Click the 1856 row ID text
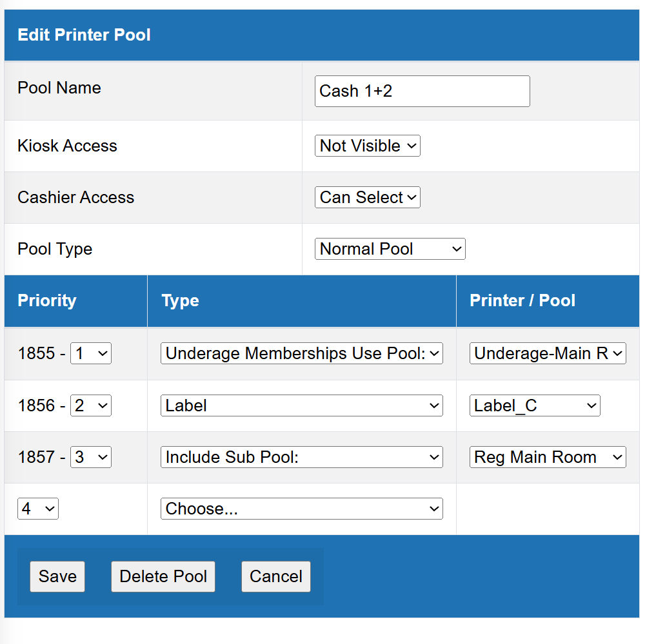 (x=36, y=405)
